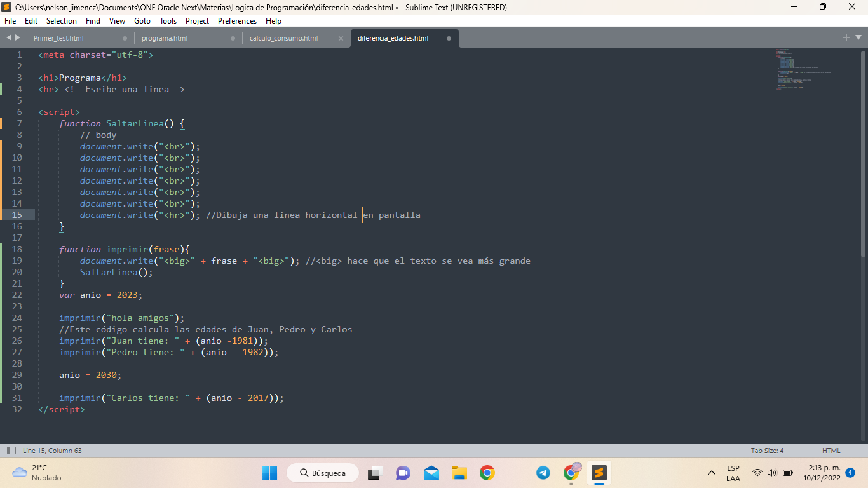Open the Find menu
868x488 pixels.
point(93,20)
